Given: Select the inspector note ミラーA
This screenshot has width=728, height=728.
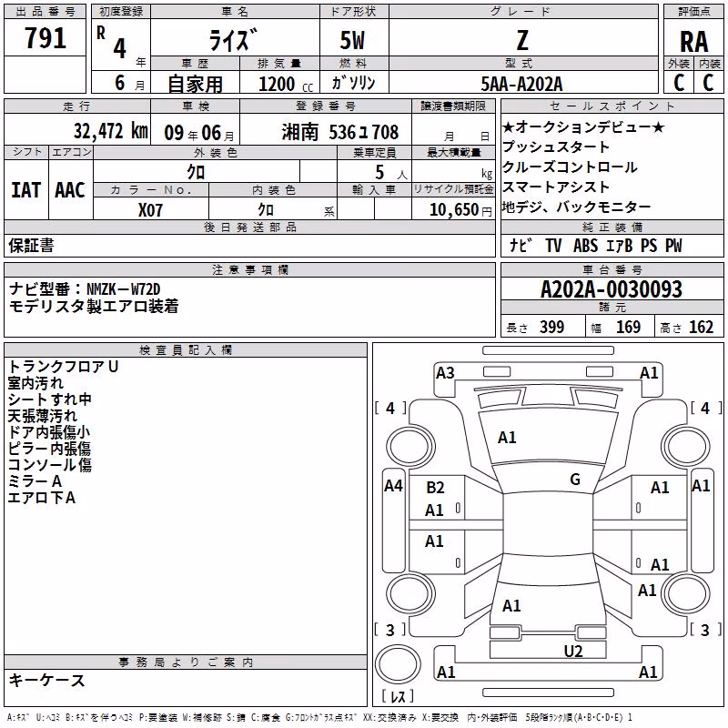Looking at the screenshot, I should 35,481.
